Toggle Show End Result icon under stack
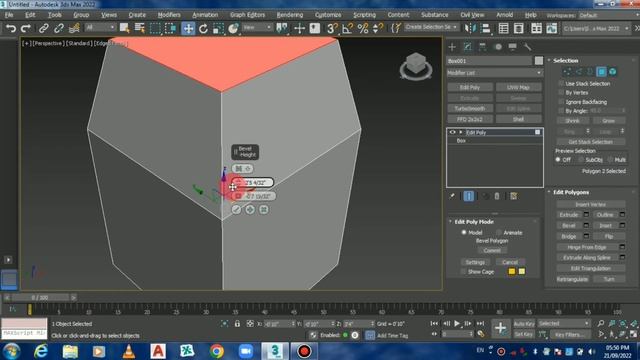The width and height of the screenshot is (640, 360). 469,196
